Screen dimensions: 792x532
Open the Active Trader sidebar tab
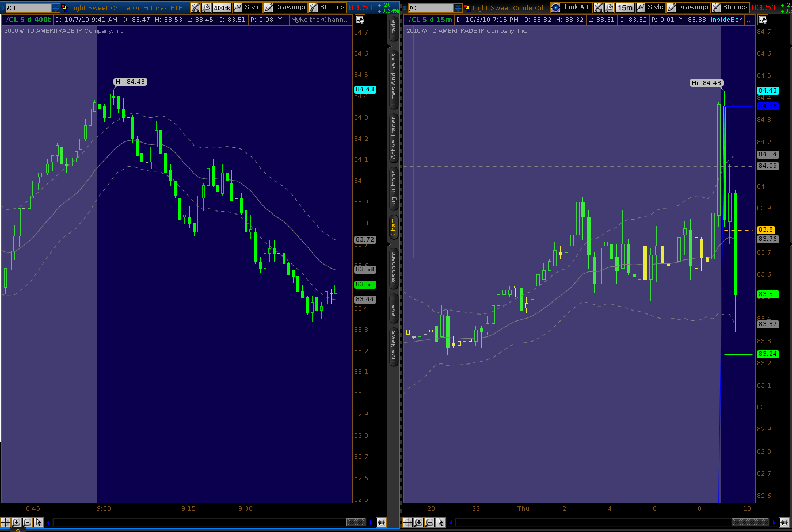pyautogui.click(x=394, y=138)
